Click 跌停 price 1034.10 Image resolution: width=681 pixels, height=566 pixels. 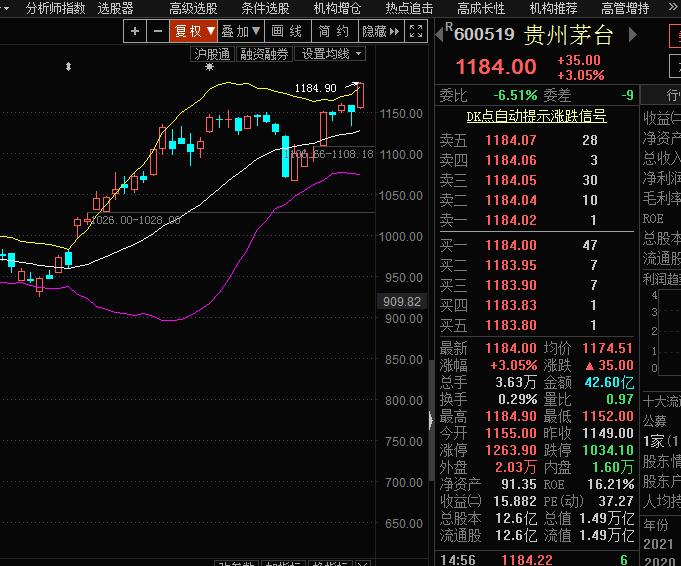click(x=608, y=450)
